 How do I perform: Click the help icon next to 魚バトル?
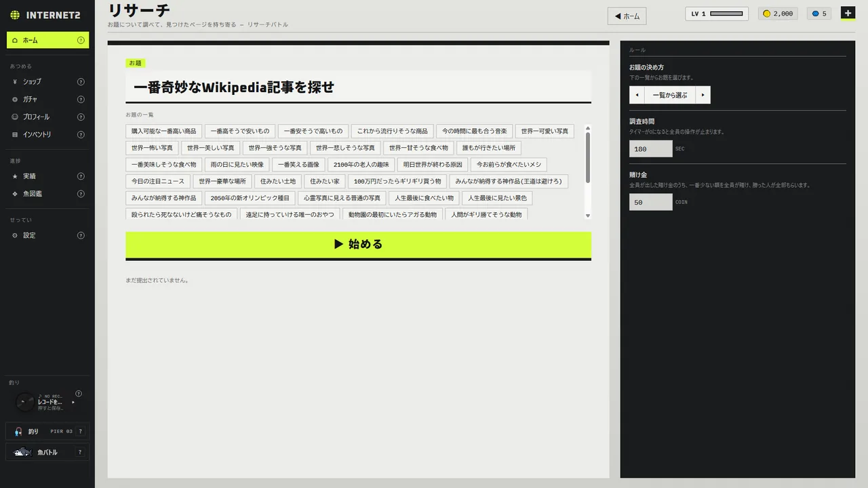[80, 452]
